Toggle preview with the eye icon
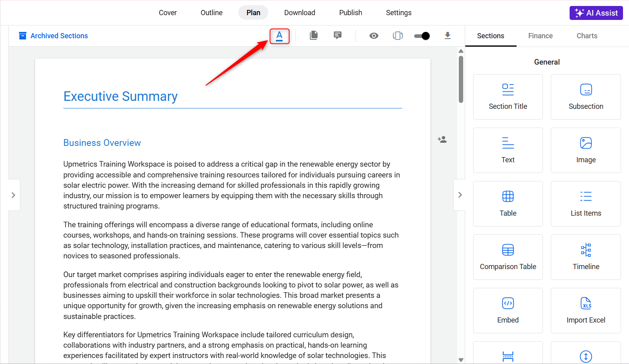Viewport: 629px width, 364px height. point(374,36)
